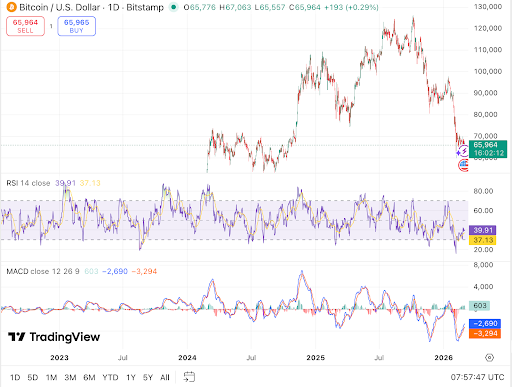Switch to the 1M range
This screenshot has height=387, width=512.
click(51, 377)
